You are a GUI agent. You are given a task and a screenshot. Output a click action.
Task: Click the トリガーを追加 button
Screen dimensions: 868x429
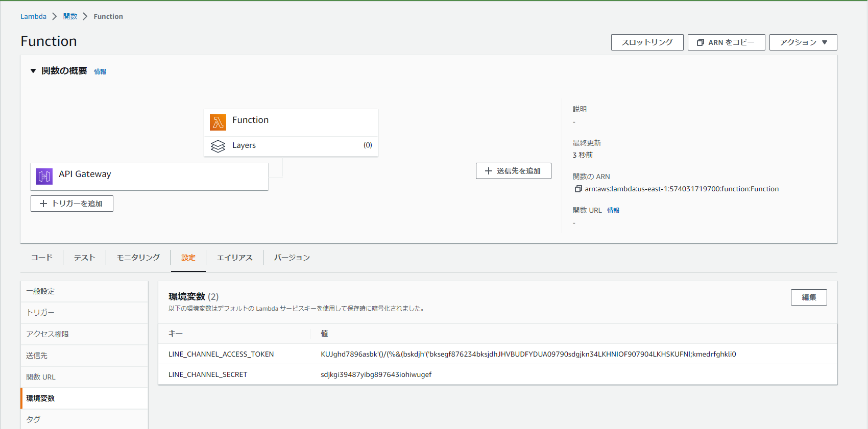71,204
